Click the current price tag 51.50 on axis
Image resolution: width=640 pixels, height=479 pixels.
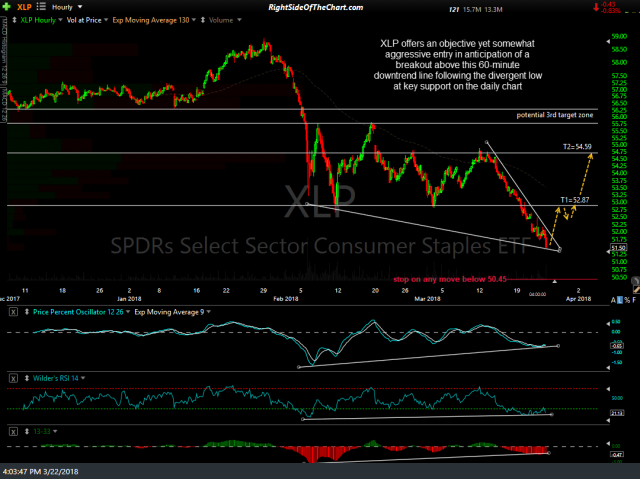tap(618, 246)
